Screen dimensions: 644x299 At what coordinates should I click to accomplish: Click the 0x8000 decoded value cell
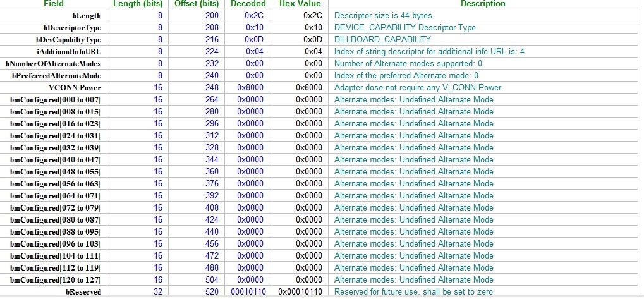point(248,87)
